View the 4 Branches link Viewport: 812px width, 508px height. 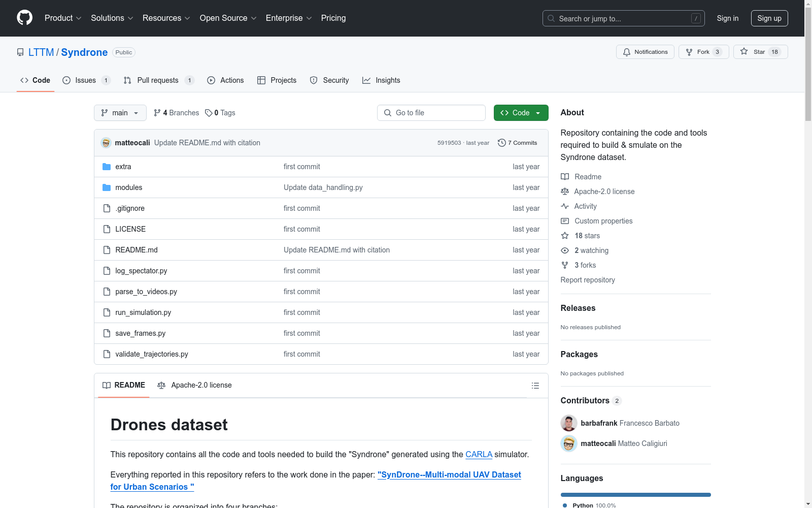(x=177, y=113)
